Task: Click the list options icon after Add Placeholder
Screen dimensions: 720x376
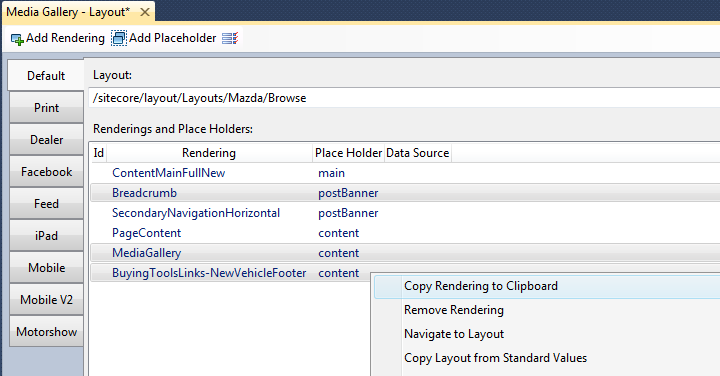Action: tap(230, 38)
